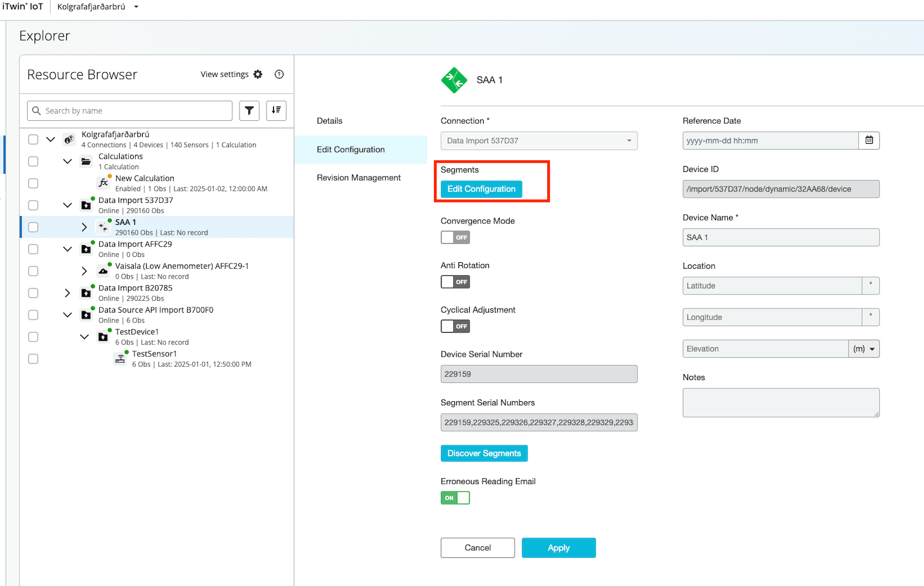Click the New Calculation fx icon
The height and width of the screenshot is (586, 924).
pos(103,183)
